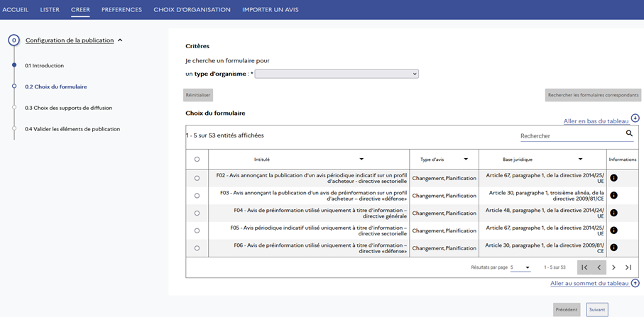The height and width of the screenshot is (317, 644).
Task: Select the F06 form radio button
Action: point(197,248)
